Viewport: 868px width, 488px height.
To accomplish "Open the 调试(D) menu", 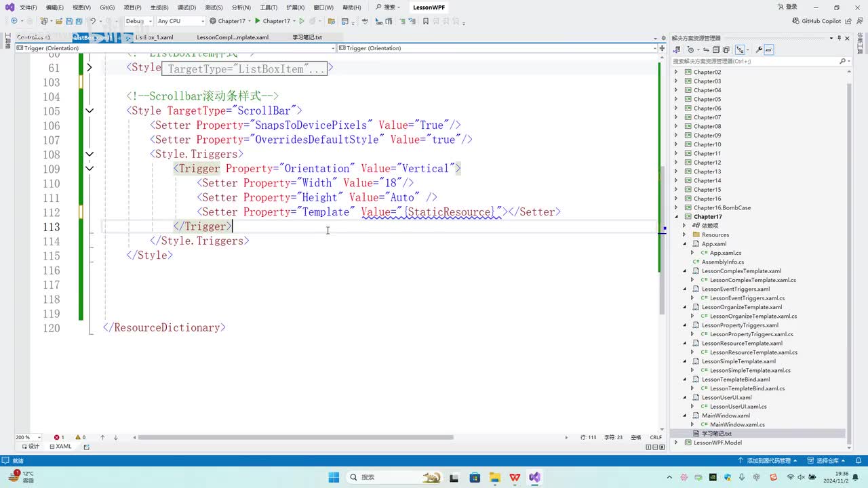I will point(186,7).
